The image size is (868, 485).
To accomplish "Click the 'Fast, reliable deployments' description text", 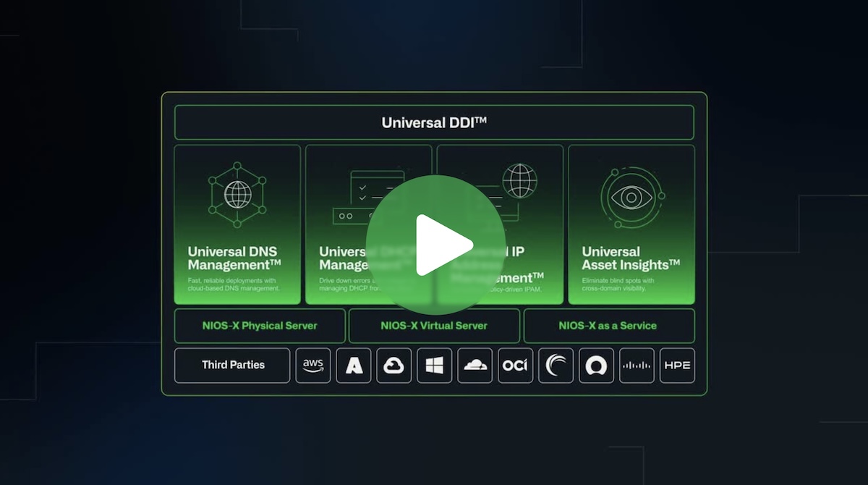I will (x=234, y=284).
